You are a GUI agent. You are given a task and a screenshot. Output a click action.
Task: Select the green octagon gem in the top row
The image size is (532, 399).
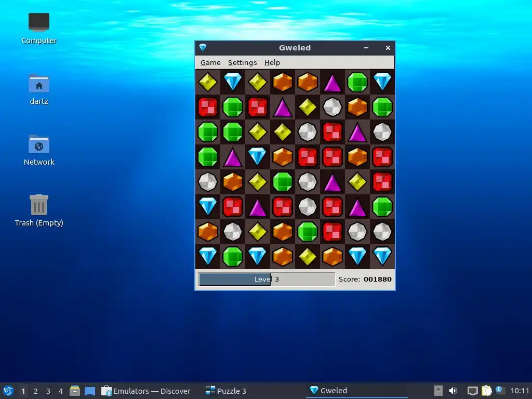(357, 83)
